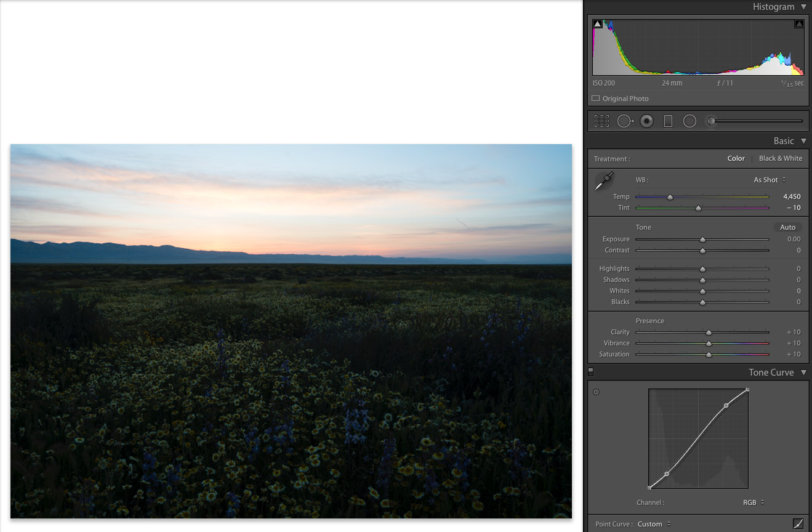Click the edit point curve icon
812x532 pixels.
coord(798,524)
